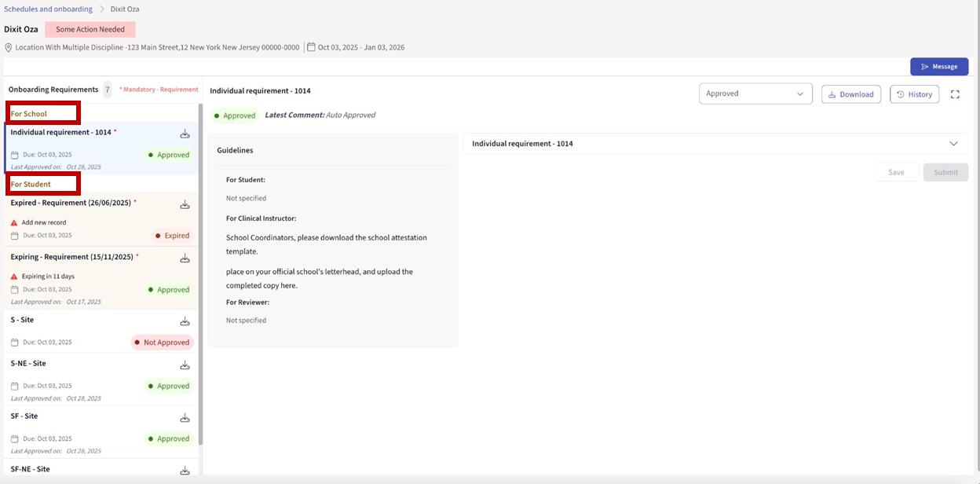Screen dimensions: 980x484
Task: Go to Schedules and onboarding breadcrumb
Action: pos(48,9)
